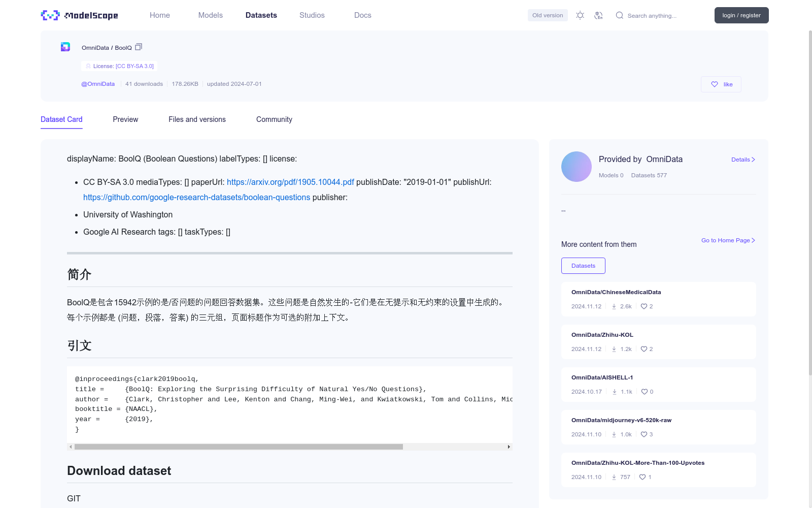Select the Datasets filter button
Screen dimensions: 812x508
click(583, 266)
